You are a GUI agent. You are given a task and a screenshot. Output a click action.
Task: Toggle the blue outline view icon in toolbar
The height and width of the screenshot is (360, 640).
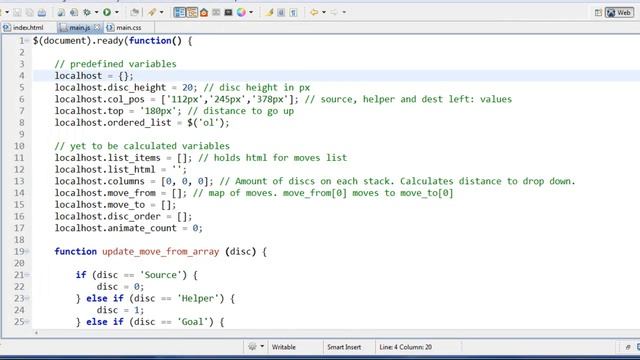(180, 13)
